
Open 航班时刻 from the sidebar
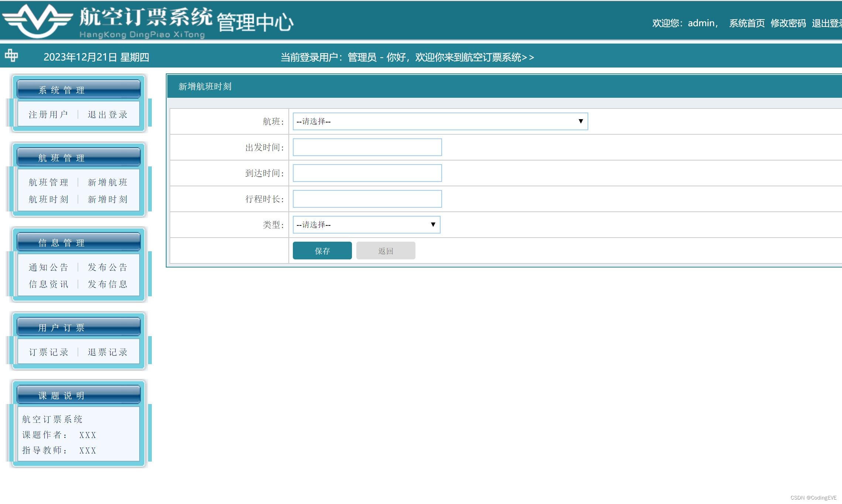pos(48,199)
